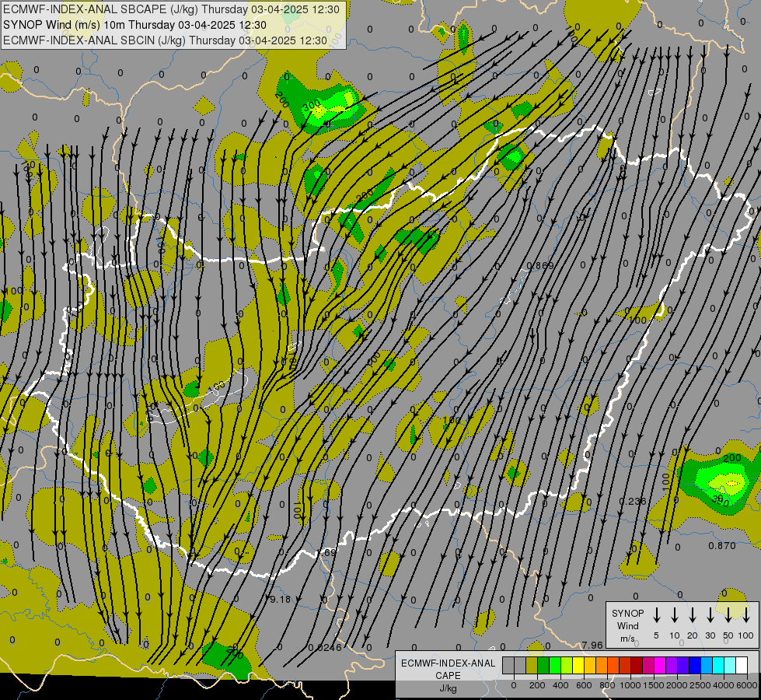Select the pale cyan swatch beside the white swatch

(729, 665)
